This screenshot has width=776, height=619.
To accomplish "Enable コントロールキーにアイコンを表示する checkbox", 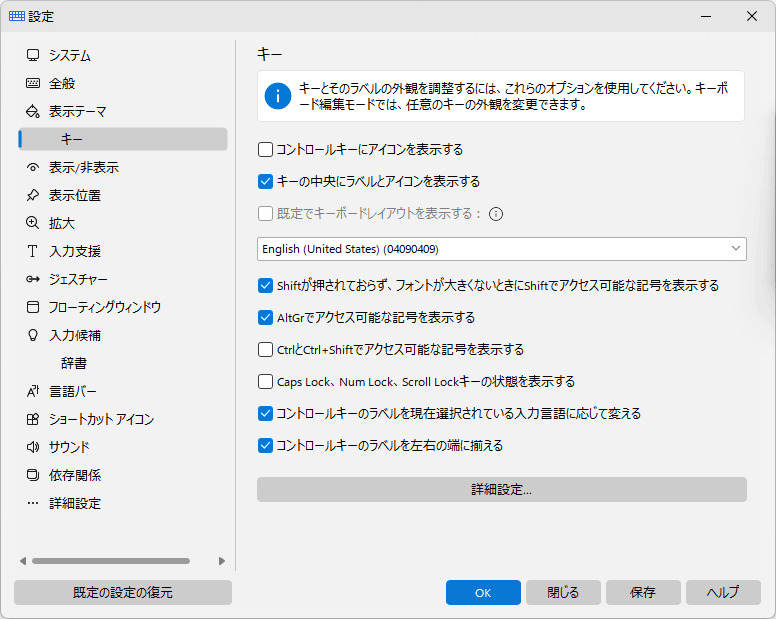I will (265, 149).
